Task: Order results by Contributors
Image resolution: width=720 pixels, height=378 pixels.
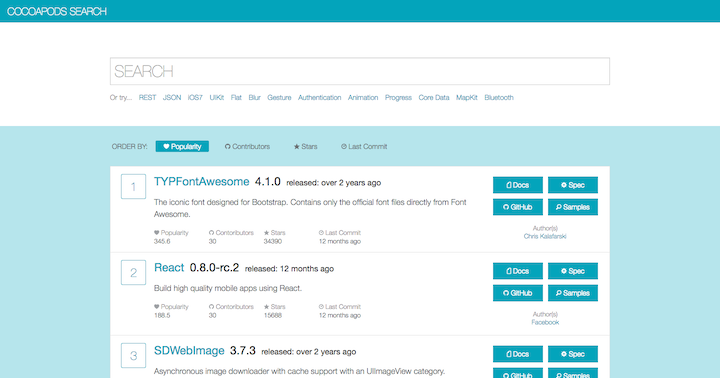Action: click(247, 147)
